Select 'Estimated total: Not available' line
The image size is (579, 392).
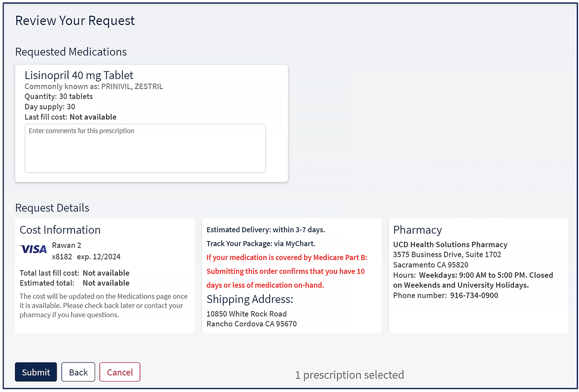point(74,283)
